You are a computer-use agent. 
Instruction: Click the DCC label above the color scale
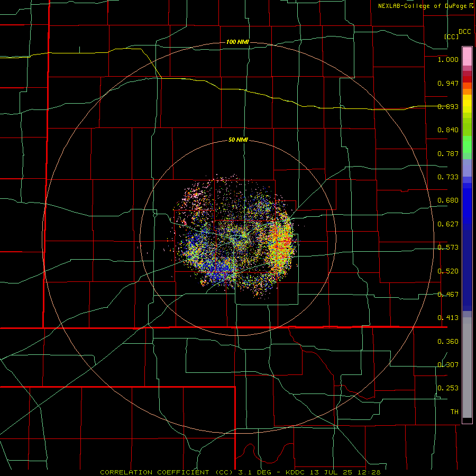click(x=465, y=32)
